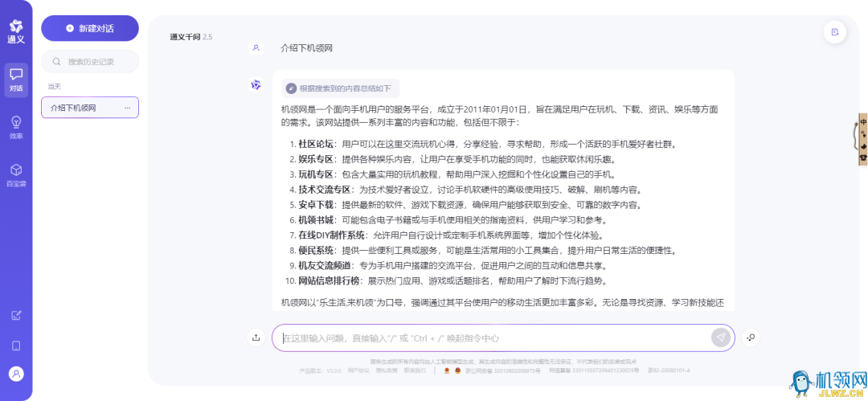Image resolution: width=868 pixels, height=401 pixels.
Task: Click the edit note icon in sidebar
Action: (16, 316)
